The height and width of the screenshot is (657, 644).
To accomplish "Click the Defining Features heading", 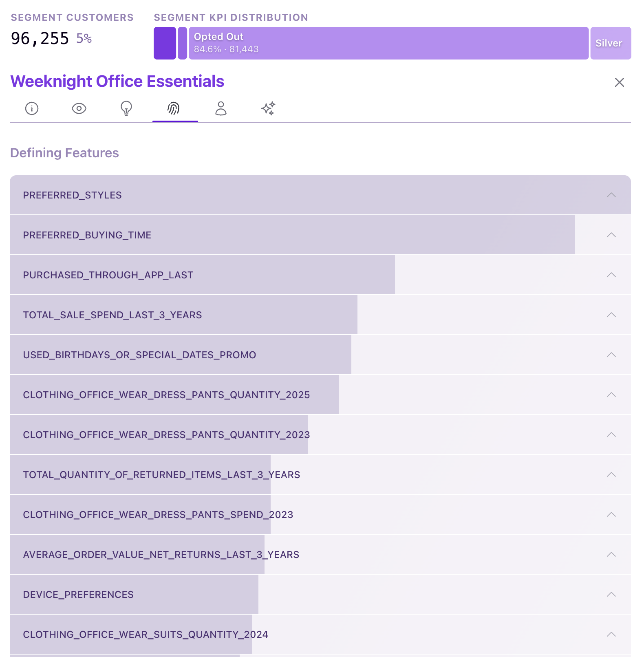I will point(64,153).
